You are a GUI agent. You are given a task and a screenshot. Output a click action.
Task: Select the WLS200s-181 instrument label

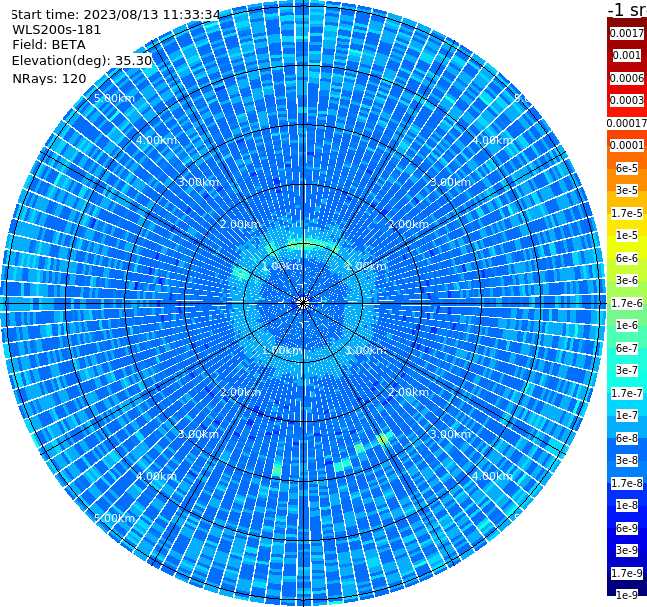pyautogui.click(x=57, y=30)
